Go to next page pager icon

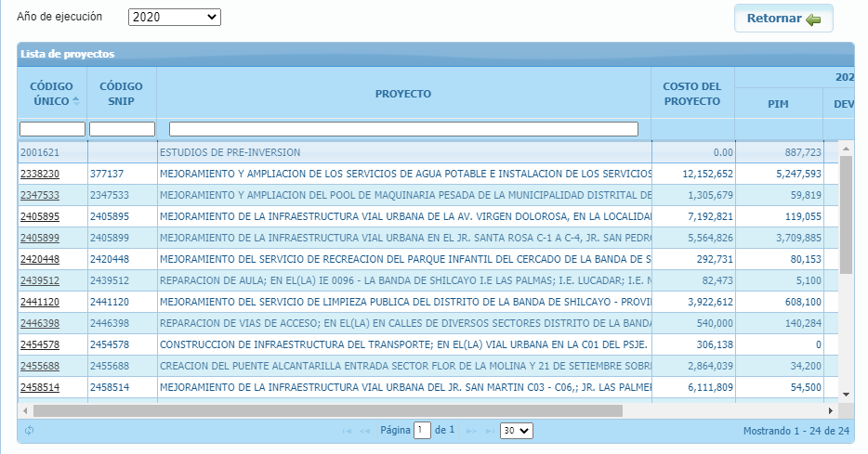pyautogui.click(x=470, y=431)
